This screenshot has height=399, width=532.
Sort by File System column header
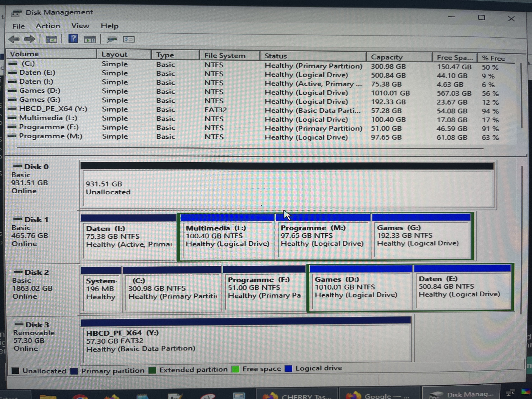coord(225,56)
